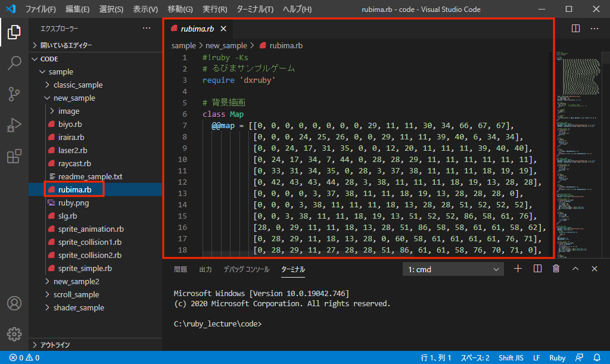Screen dimensions: 610x364
Task: Split the editor to the right
Action: [x=575, y=29]
